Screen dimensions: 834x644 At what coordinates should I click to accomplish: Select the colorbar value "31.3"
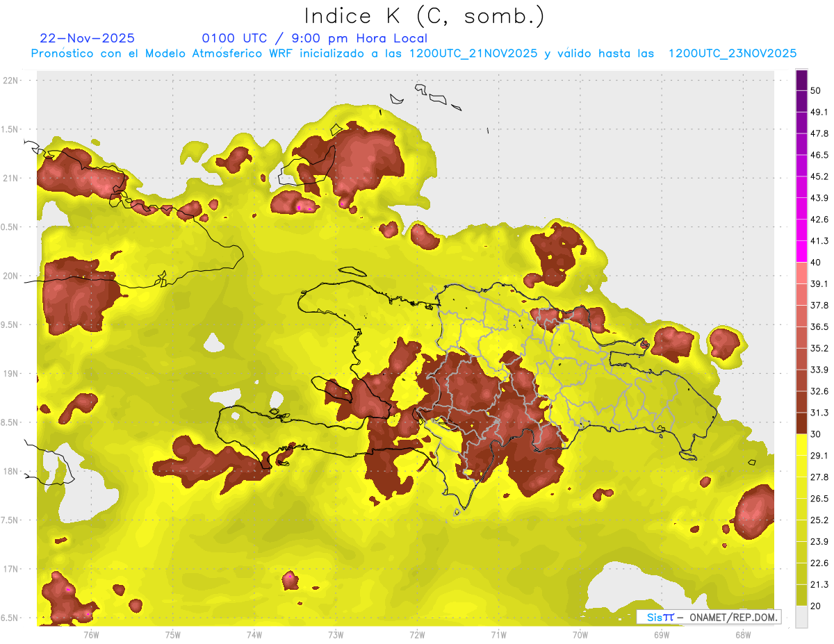tap(819, 413)
